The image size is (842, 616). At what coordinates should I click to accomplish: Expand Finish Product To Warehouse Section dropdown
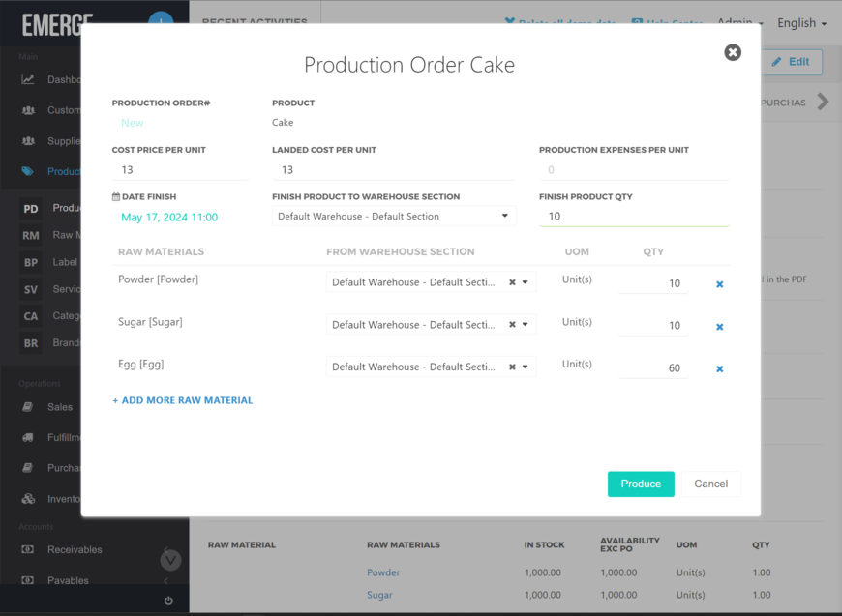point(504,216)
